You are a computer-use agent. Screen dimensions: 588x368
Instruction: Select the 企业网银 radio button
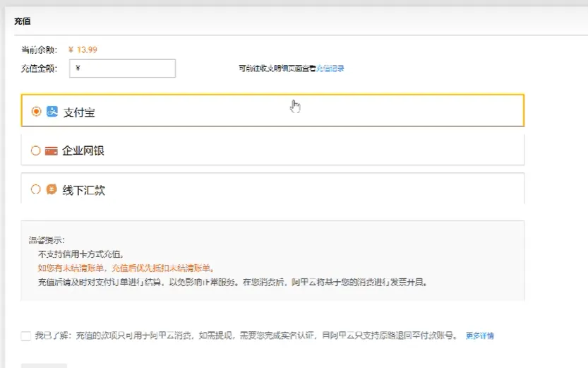point(35,150)
